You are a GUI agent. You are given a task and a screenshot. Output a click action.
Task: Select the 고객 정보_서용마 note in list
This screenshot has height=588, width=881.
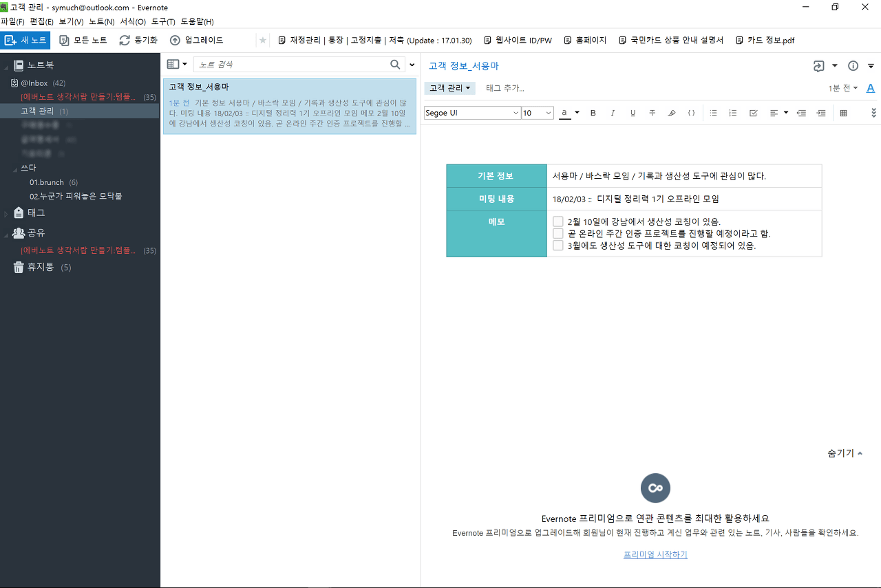[x=290, y=106]
